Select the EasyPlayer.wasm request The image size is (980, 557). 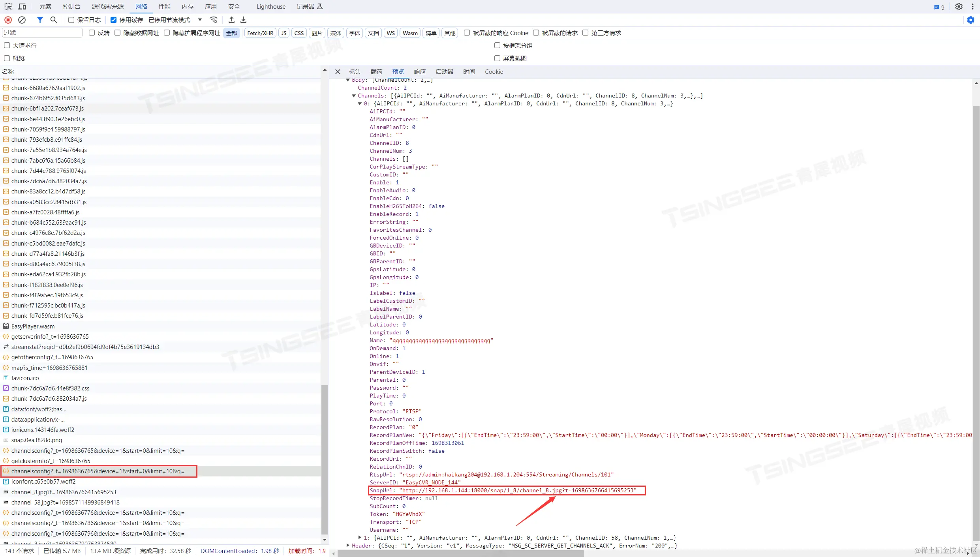[x=33, y=326]
